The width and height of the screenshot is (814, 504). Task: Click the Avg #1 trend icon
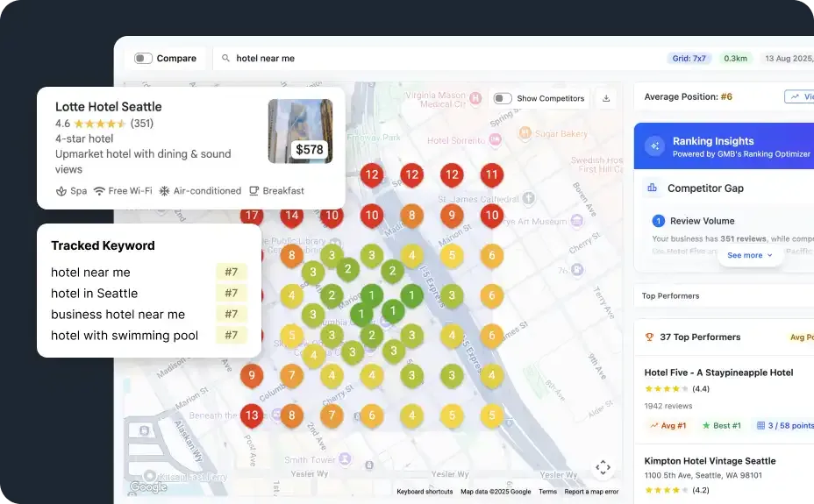tap(653, 426)
